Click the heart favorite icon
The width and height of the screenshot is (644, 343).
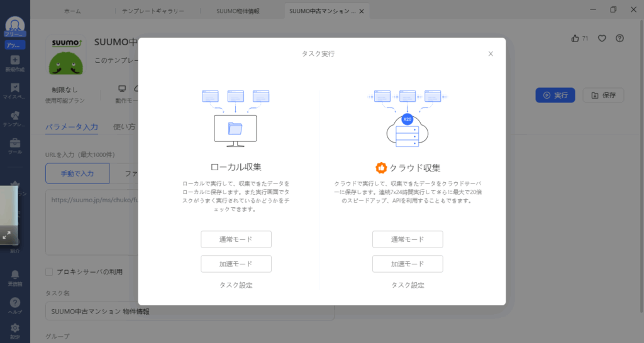(x=602, y=38)
